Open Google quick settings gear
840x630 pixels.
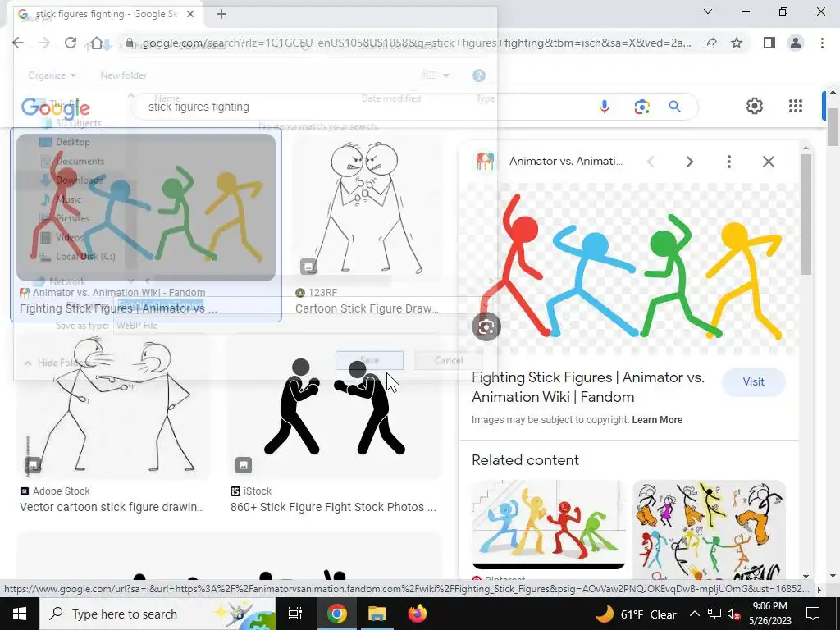pos(755,106)
